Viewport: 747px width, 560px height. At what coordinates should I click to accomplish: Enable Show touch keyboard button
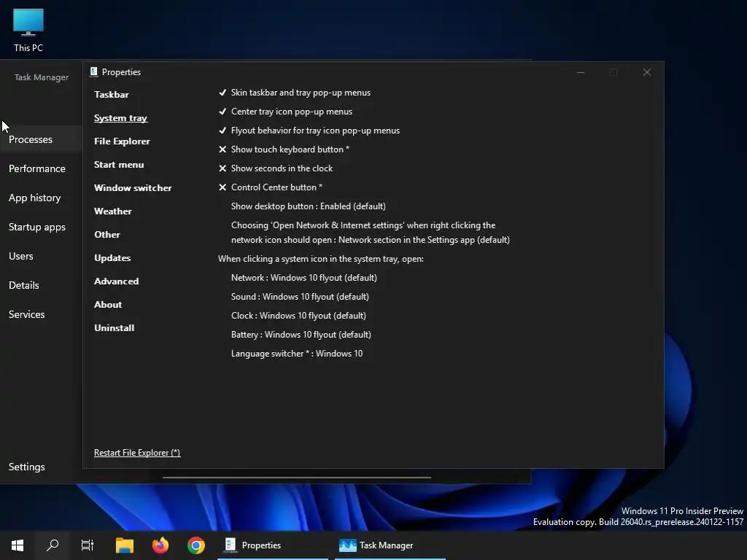(284, 149)
